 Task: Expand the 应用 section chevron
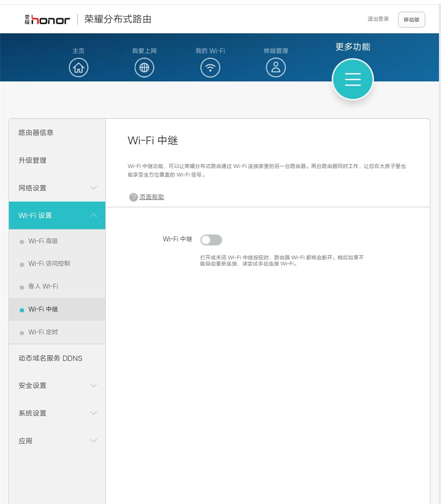pos(94,441)
